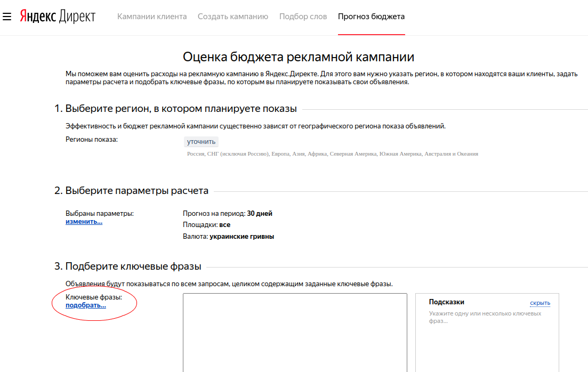
Task: Click the Подберите ключевые фразы heading
Action: [x=133, y=266]
